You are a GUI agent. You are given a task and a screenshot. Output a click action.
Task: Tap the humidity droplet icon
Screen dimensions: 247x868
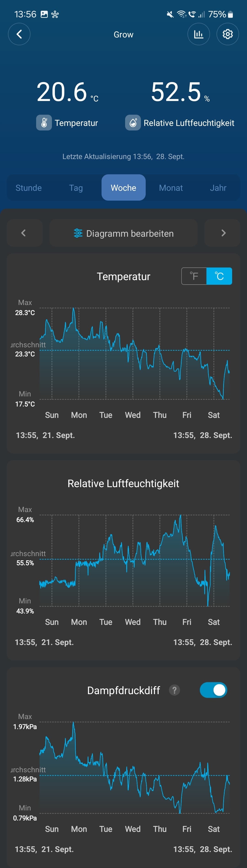click(x=133, y=123)
